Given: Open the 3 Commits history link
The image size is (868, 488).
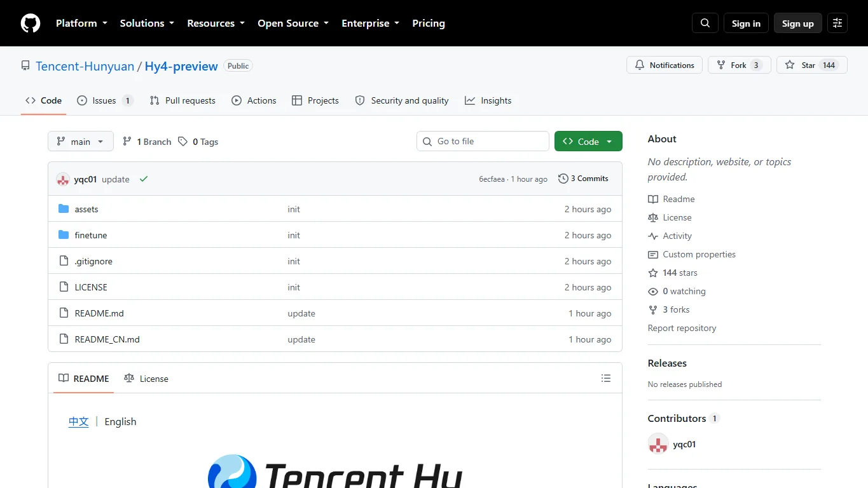Looking at the screenshot, I should 583,179.
